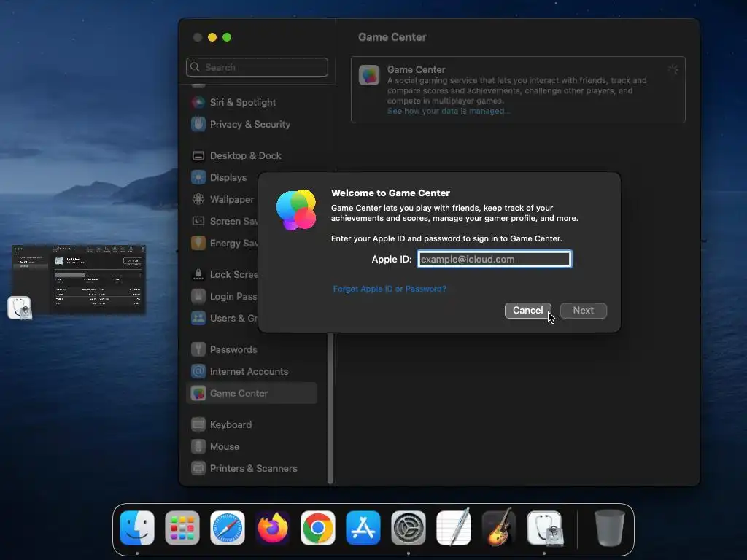The image size is (747, 560).
Task: Open Login Password sidebar icon
Action: click(x=198, y=297)
